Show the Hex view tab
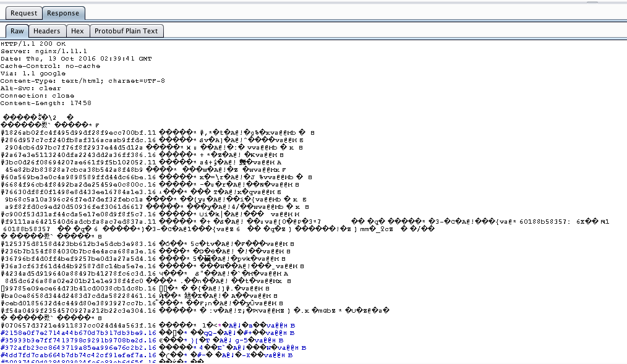 pyautogui.click(x=77, y=31)
